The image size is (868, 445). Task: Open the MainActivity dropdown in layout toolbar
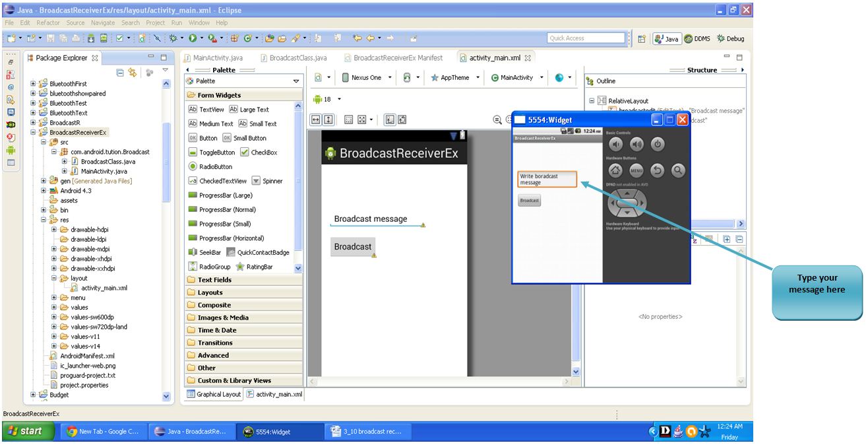tap(542, 77)
